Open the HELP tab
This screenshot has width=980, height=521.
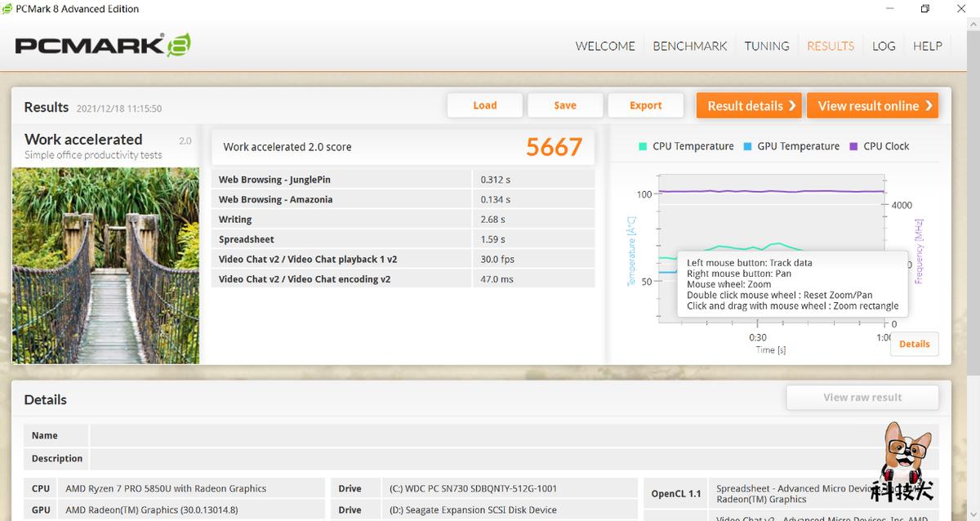coord(927,46)
